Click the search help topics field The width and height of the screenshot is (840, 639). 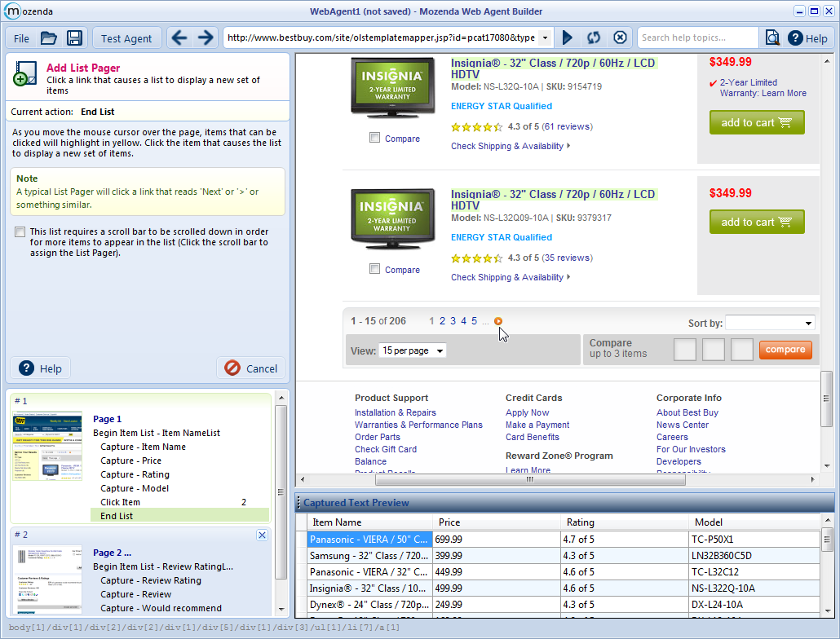coord(697,37)
